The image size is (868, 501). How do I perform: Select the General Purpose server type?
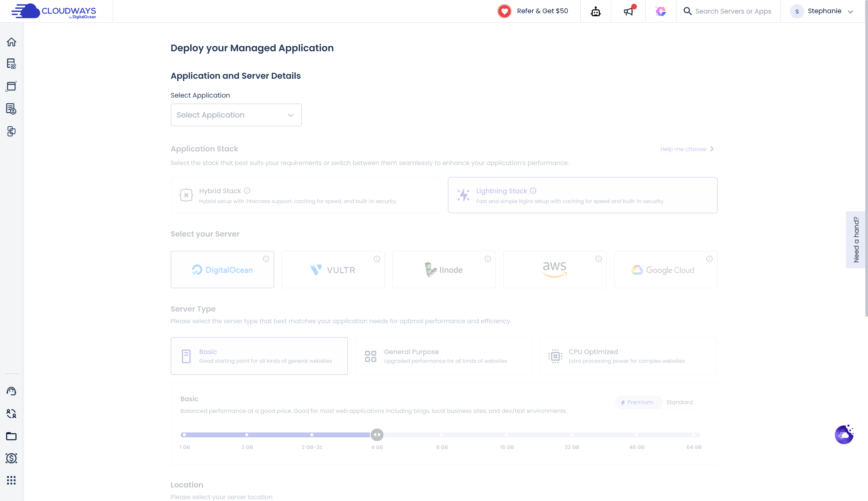click(x=443, y=356)
